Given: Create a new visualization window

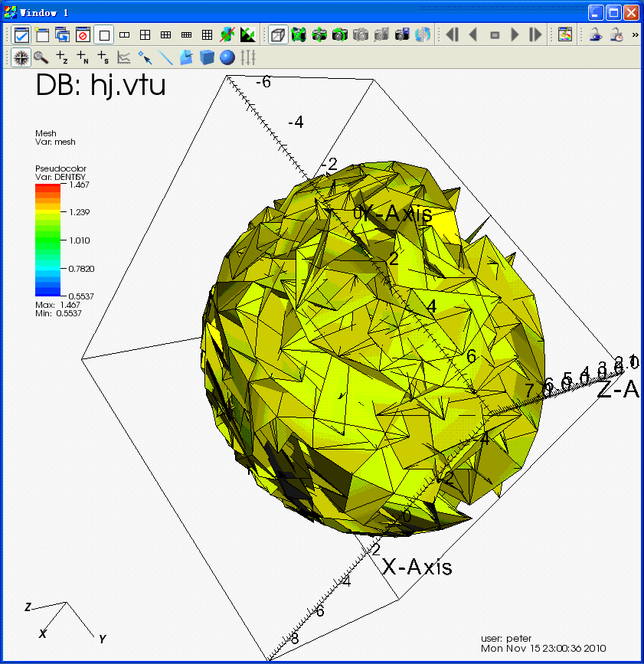Looking at the screenshot, I should tap(41, 34).
